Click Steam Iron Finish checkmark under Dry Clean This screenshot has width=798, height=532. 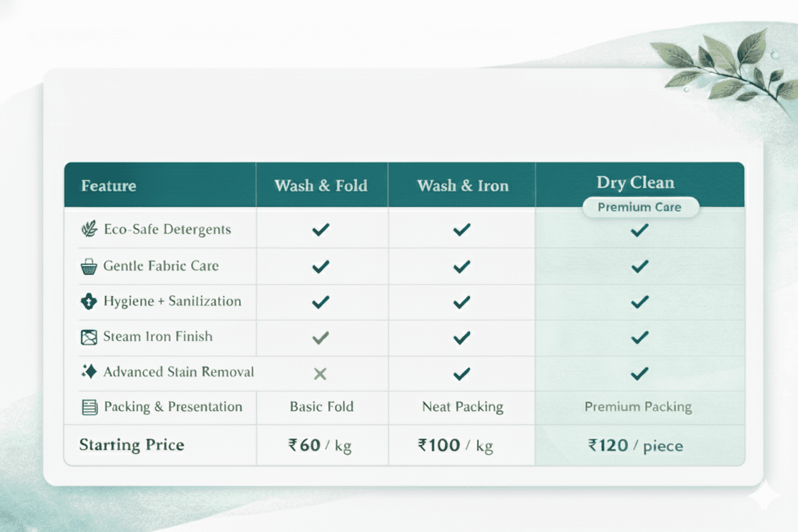639,337
